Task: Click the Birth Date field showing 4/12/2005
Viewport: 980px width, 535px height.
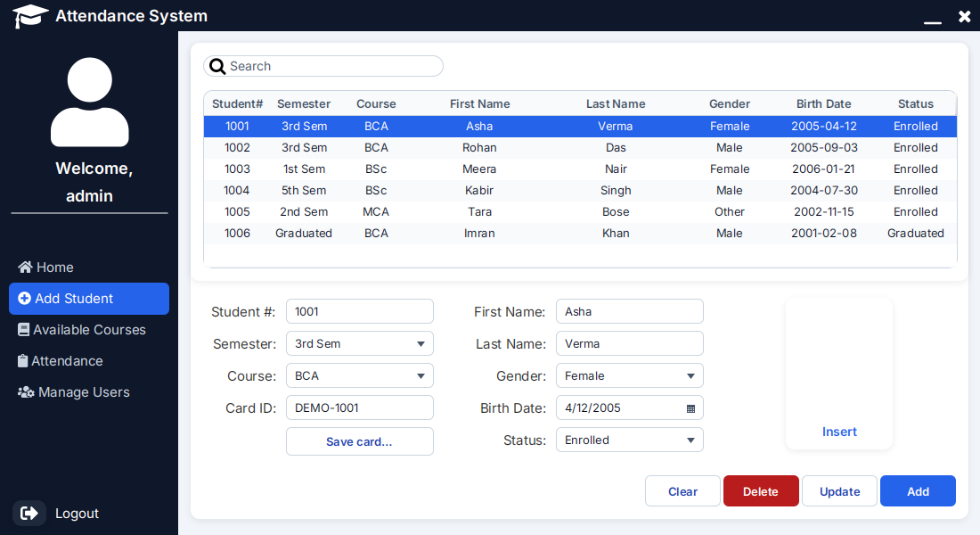Action: [x=629, y=408]
